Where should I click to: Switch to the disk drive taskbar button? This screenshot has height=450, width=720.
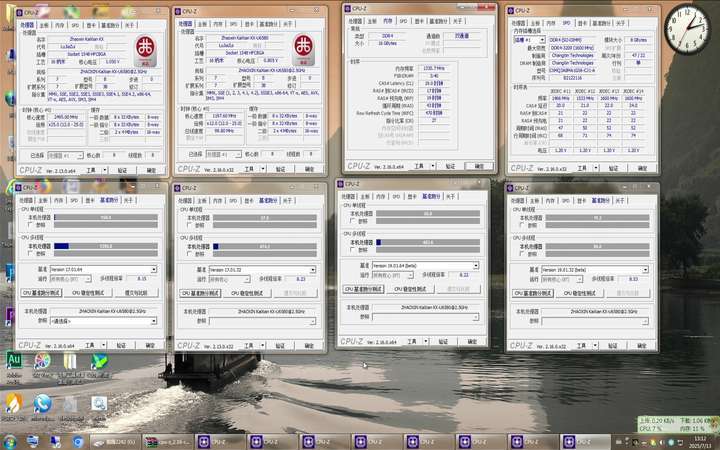point(115,442)
